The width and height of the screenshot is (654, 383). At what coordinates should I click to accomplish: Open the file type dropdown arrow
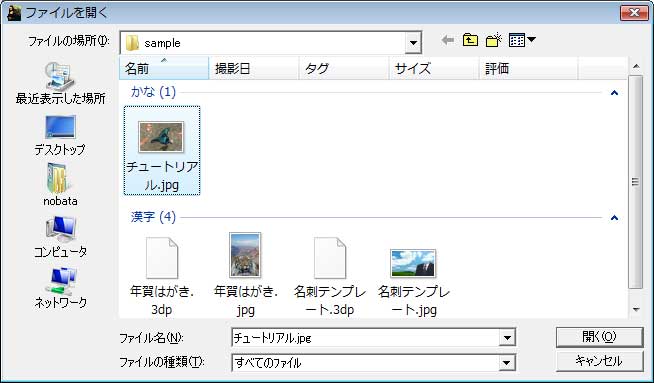point(507,363)
